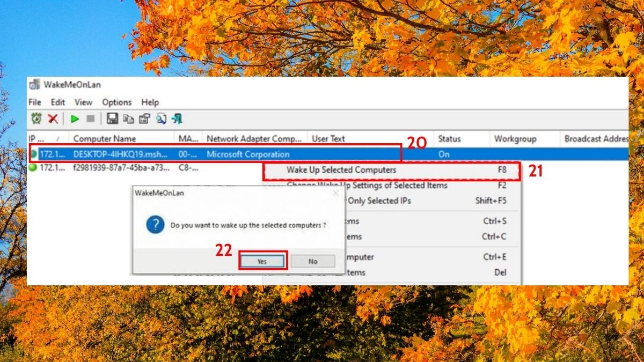Screen dimensions: 644x362
Task: Open the Help menu
Action: (x=150, y=102)
